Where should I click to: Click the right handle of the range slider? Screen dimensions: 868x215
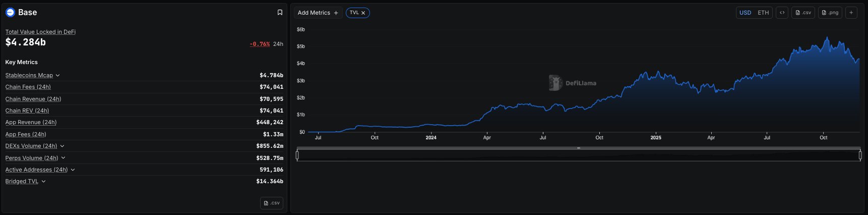coord(860,155)
